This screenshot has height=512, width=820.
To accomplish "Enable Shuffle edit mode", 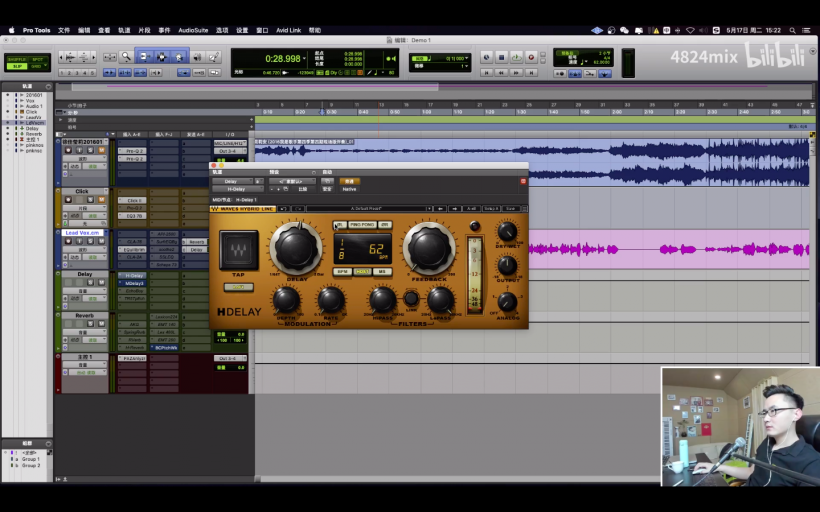I will click(x=17, y=60).
